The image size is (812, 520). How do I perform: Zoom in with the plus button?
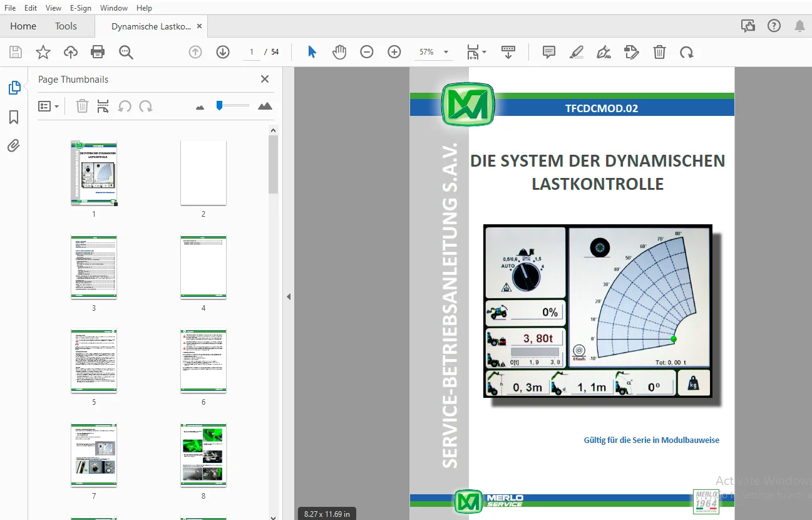[394, 52]
